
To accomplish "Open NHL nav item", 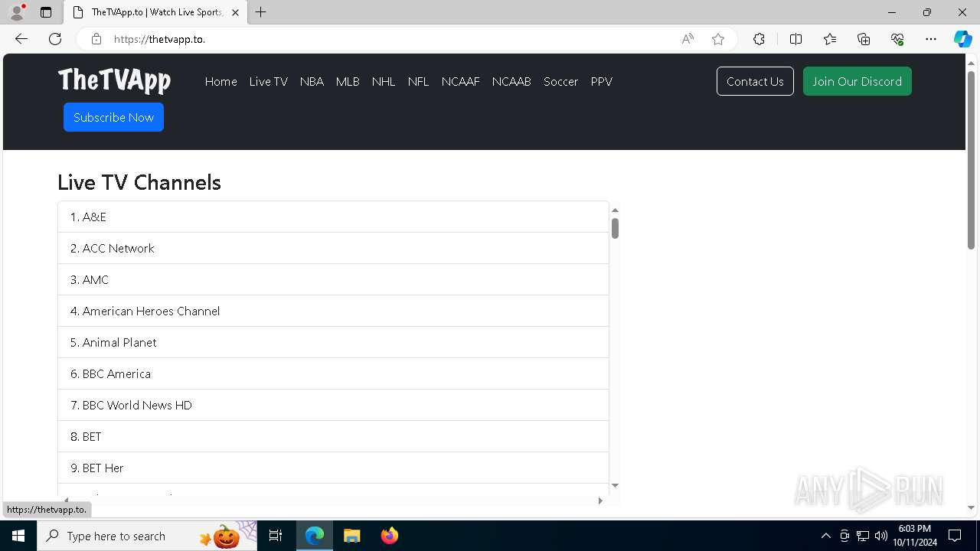I will tap(384, 82).
